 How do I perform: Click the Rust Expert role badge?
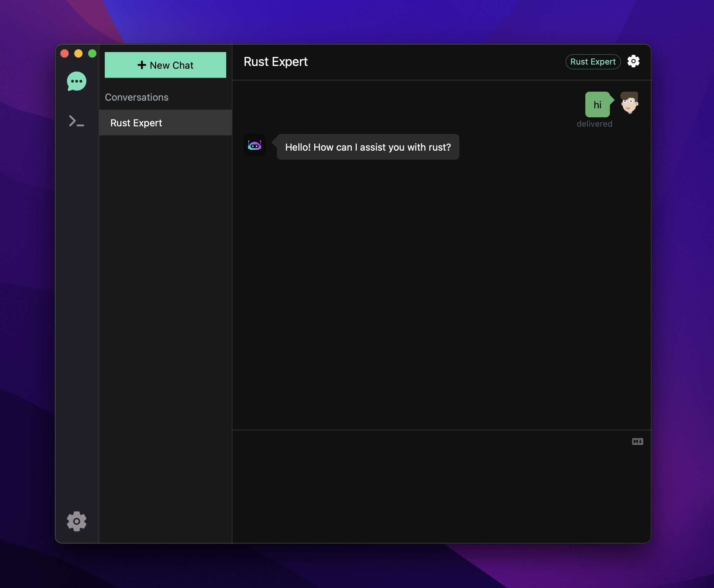tap(593, 62)
